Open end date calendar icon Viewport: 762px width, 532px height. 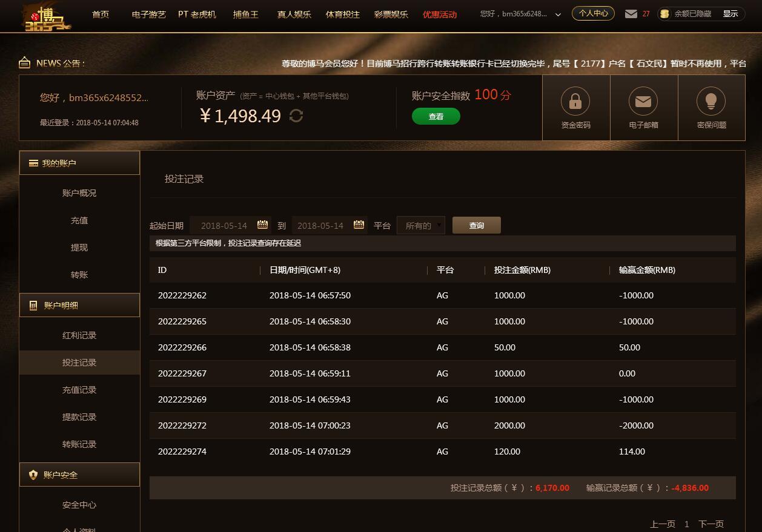click(359, 225)
